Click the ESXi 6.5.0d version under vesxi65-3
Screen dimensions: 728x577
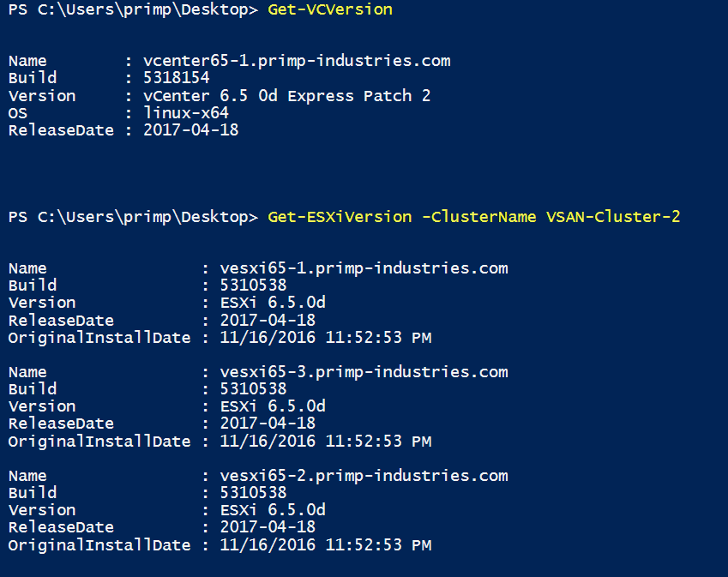[273, 406]
